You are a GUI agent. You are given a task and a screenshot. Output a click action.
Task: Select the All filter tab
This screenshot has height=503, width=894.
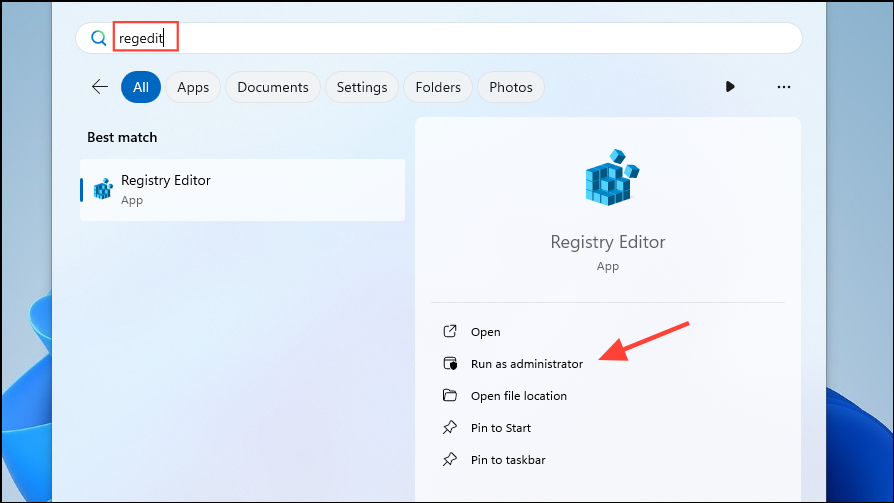(x=141, y=87)
